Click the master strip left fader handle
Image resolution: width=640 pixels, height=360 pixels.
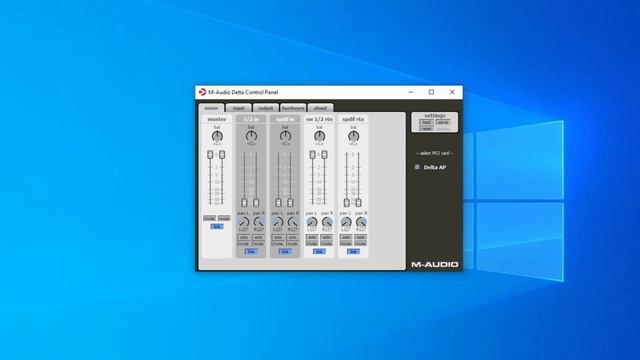(x=210, y=154)
